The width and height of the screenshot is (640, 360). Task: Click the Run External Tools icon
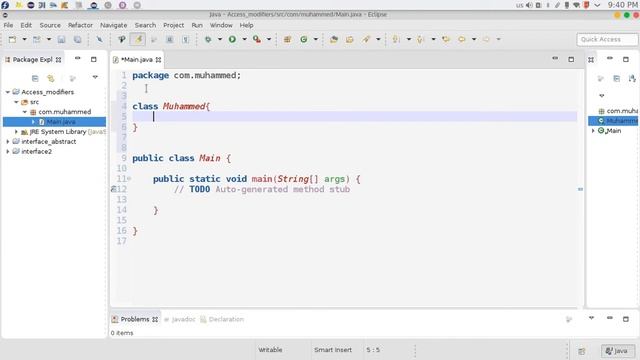pyautogui.click(x=256, y=39)
